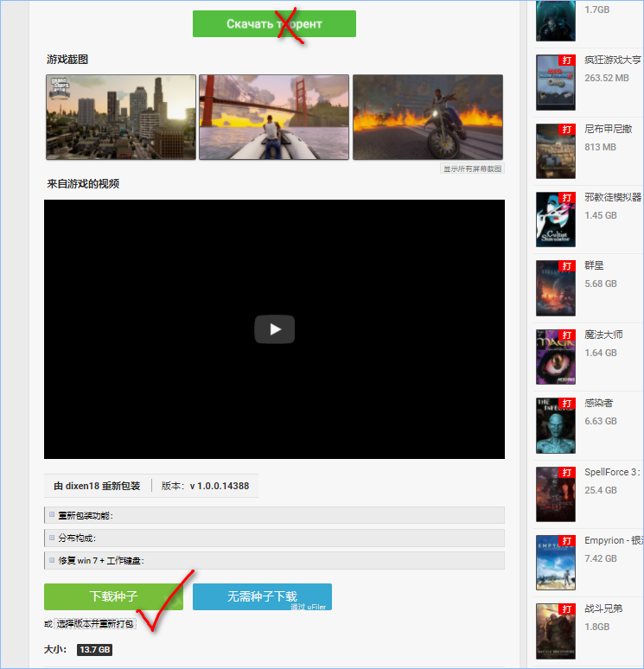Open 尼布甲尼撒 game cover icon
644x669 pixels.
coord(555,150)
